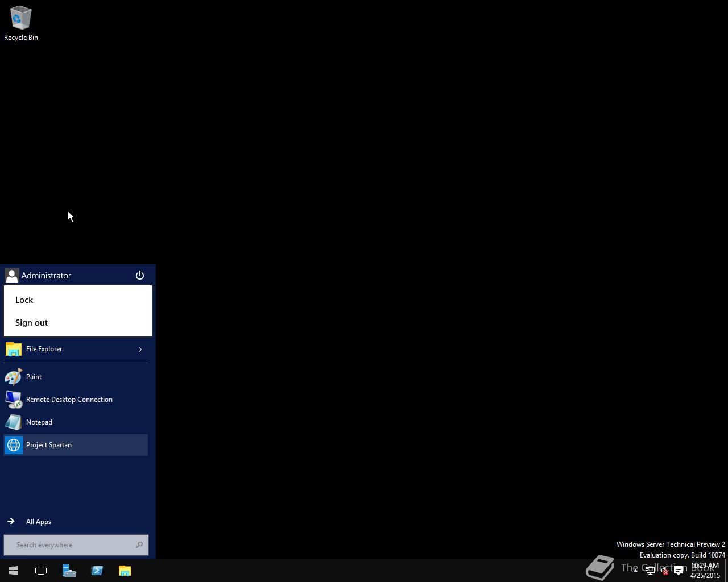Open the Action Center notifications icon
728x582 pixels.
tap(679, 571)
